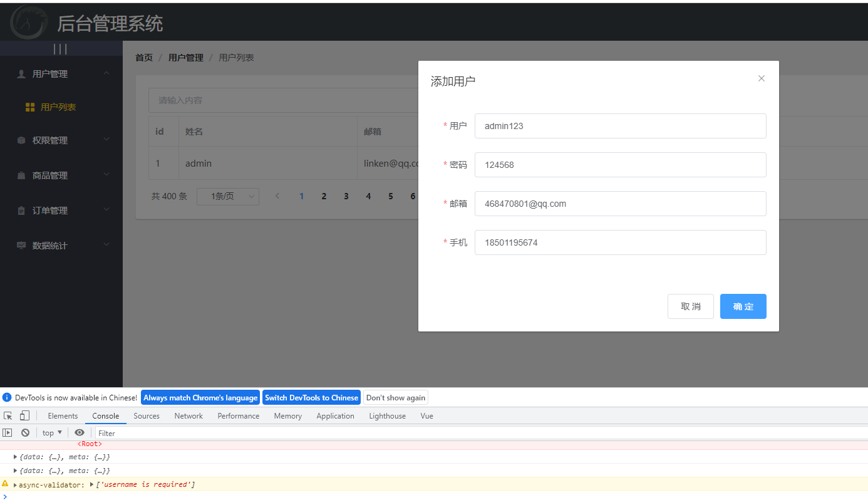Expand first {data, meta} console object
This screenshot has height=500, width=868.
pos(16,457)
